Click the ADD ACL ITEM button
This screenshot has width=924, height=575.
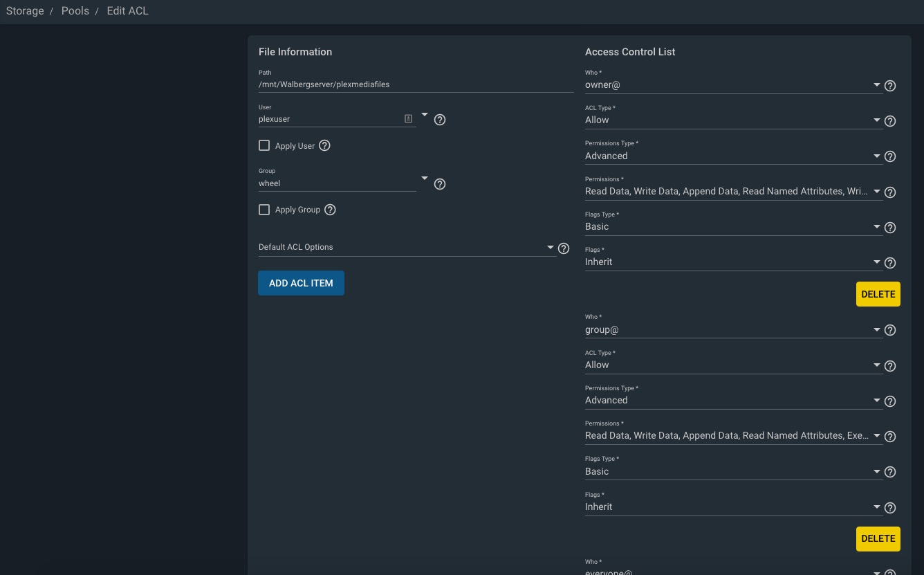[301, 283]
